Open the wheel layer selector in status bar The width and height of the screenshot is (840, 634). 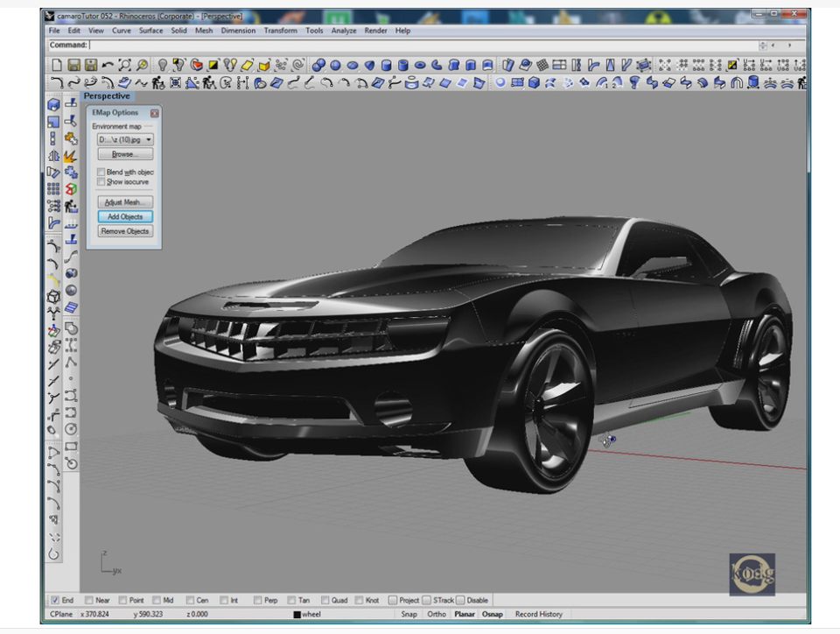pos(311,614)
